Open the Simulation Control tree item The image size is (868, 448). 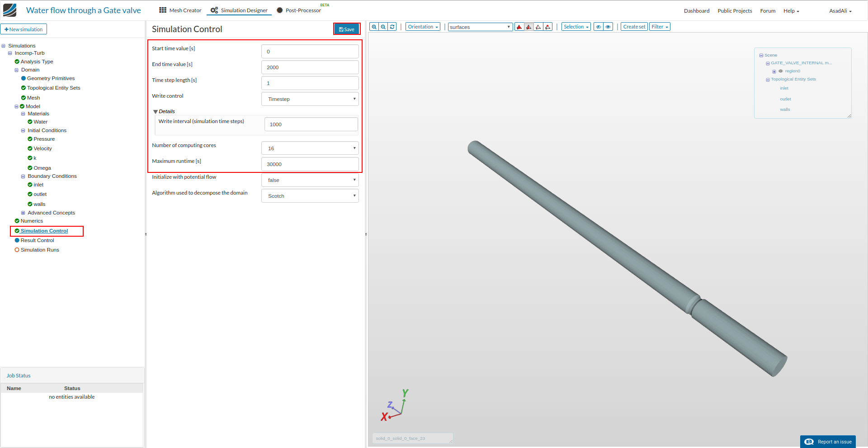coord(44,231)
